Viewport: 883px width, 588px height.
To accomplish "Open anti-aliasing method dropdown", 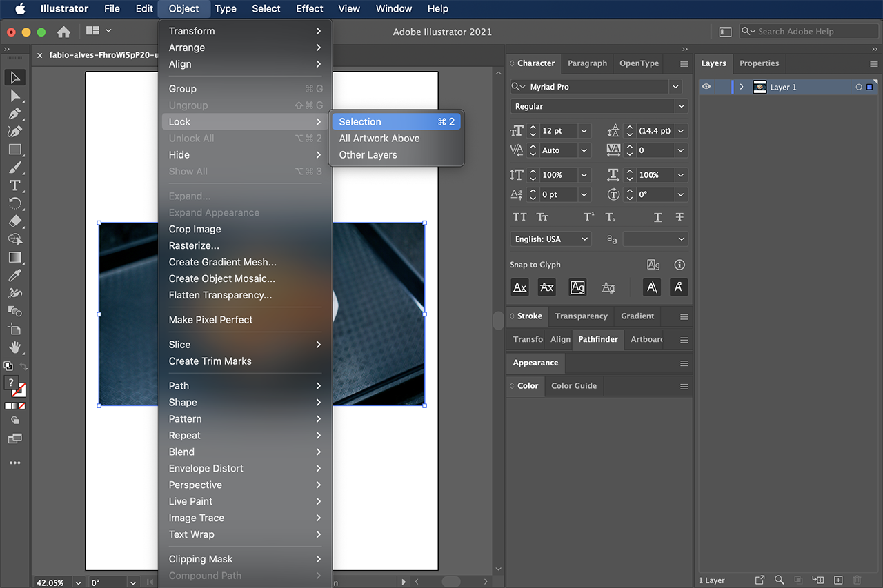I will click(x=655, y=239).
